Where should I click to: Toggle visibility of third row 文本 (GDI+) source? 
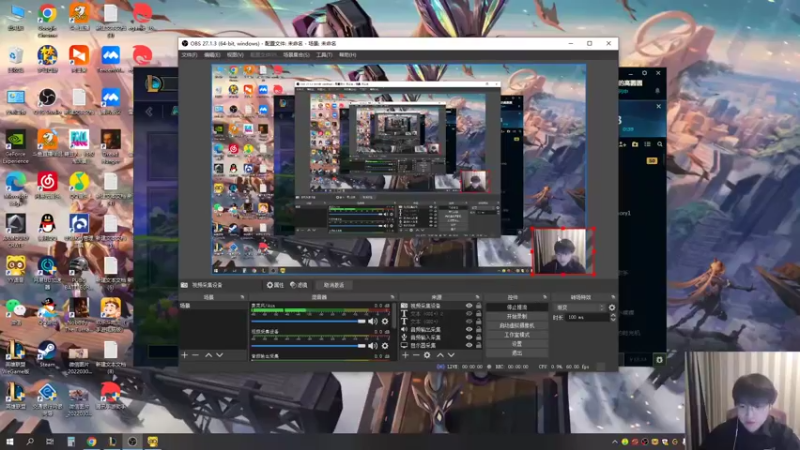click(469, 322)
